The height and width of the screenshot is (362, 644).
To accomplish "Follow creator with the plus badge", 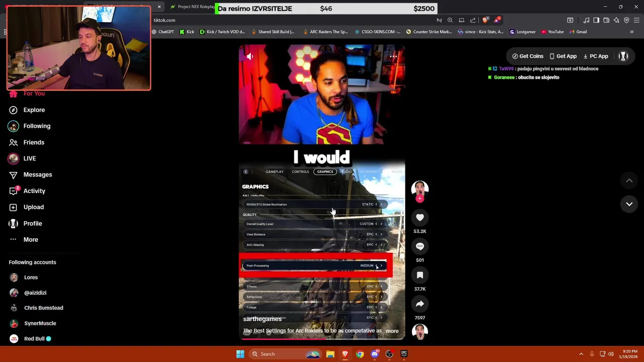I will (x=420, y=199).
